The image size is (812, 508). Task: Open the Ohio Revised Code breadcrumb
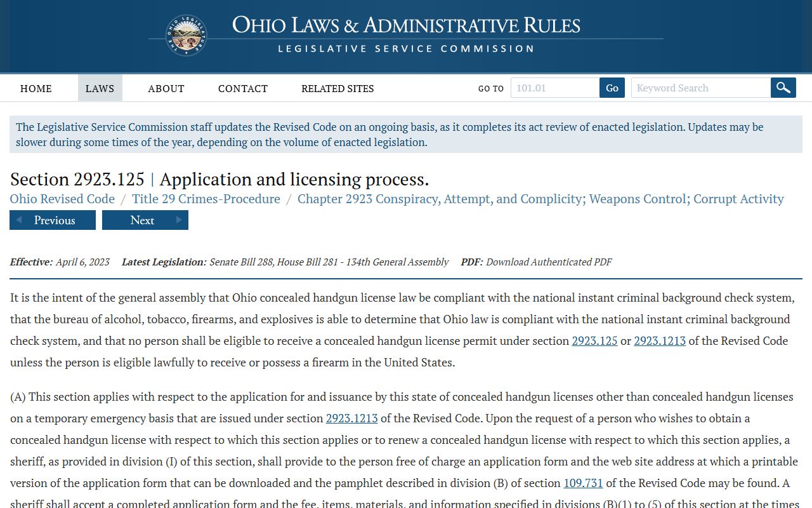click(62, 199)
